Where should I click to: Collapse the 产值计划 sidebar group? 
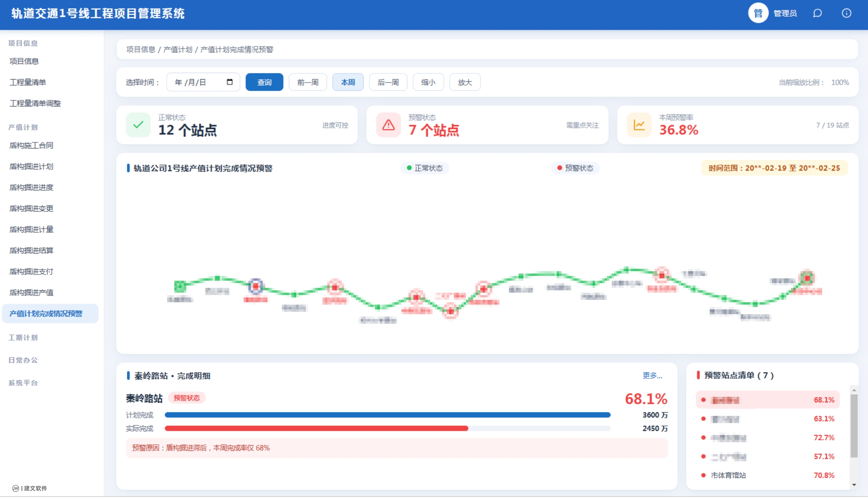pyautogui.click(x=23, y=127)
